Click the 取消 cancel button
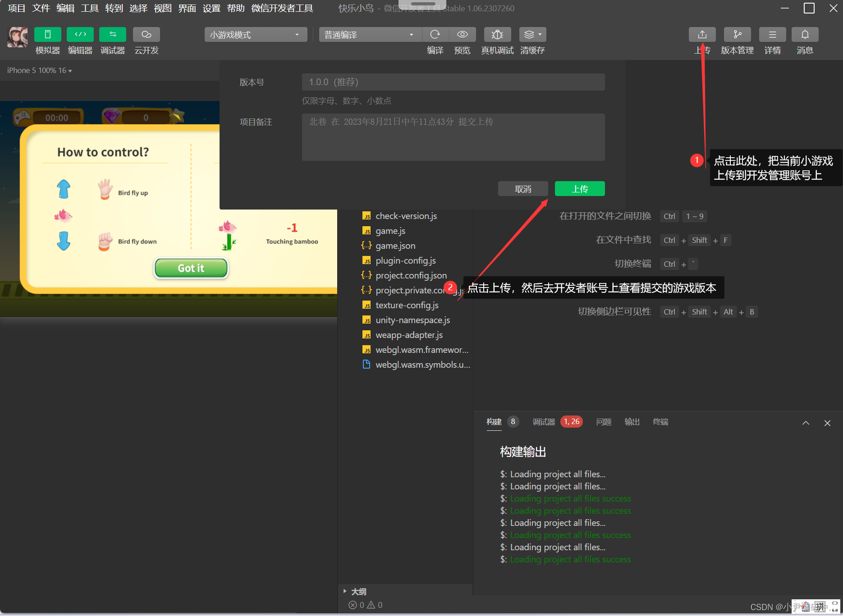 pos(523,189)
